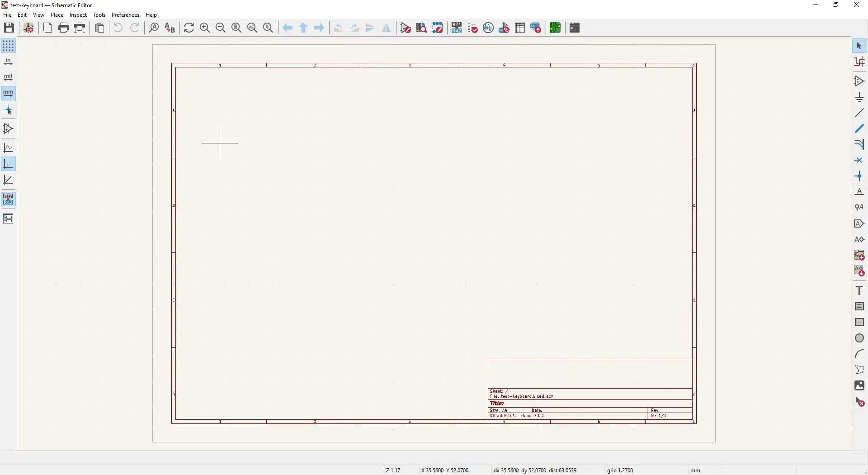
Task: Zoom to fit objects
Action: tap(253, 28)
